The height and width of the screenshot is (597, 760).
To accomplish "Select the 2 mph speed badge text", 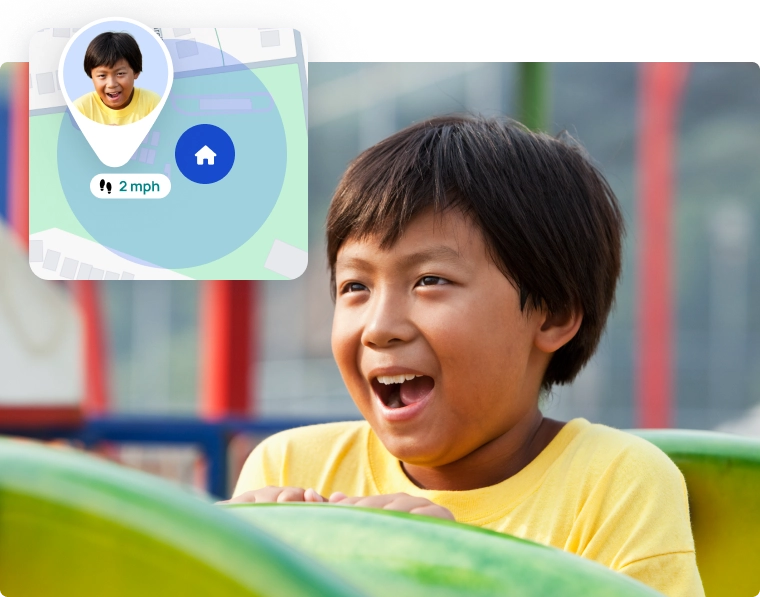I will (x=139, y=186).
